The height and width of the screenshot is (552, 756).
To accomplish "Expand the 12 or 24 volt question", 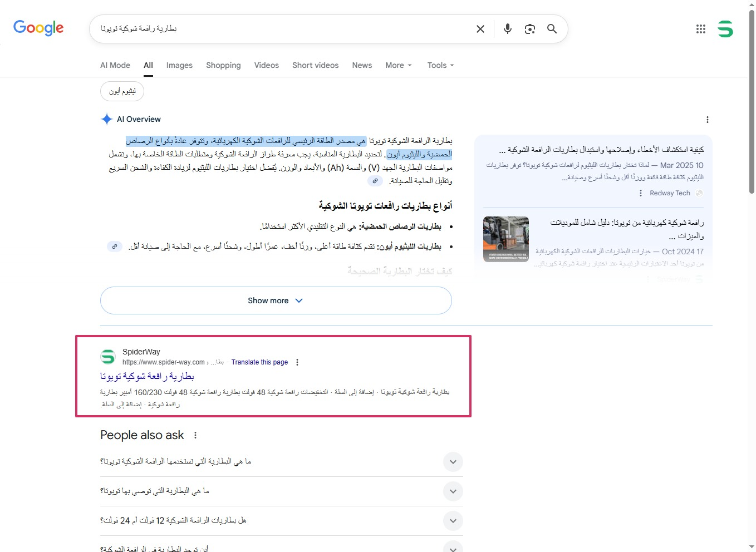I will point(453,521).
